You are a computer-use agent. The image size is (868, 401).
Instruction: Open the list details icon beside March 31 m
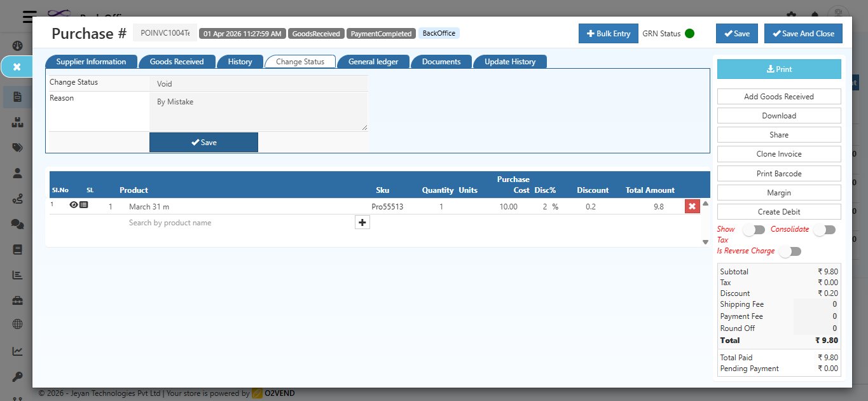[84, 205]
